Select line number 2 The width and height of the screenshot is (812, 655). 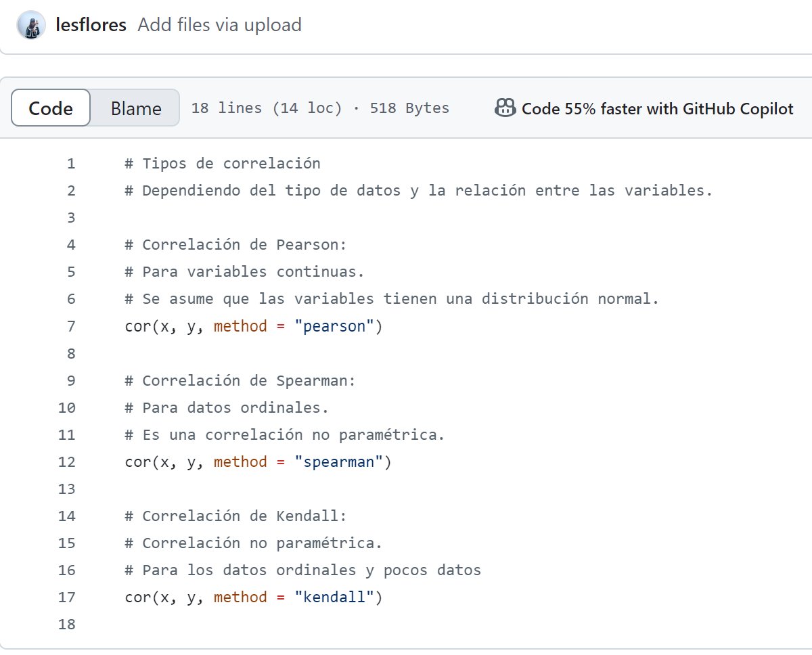click(71, 191)
